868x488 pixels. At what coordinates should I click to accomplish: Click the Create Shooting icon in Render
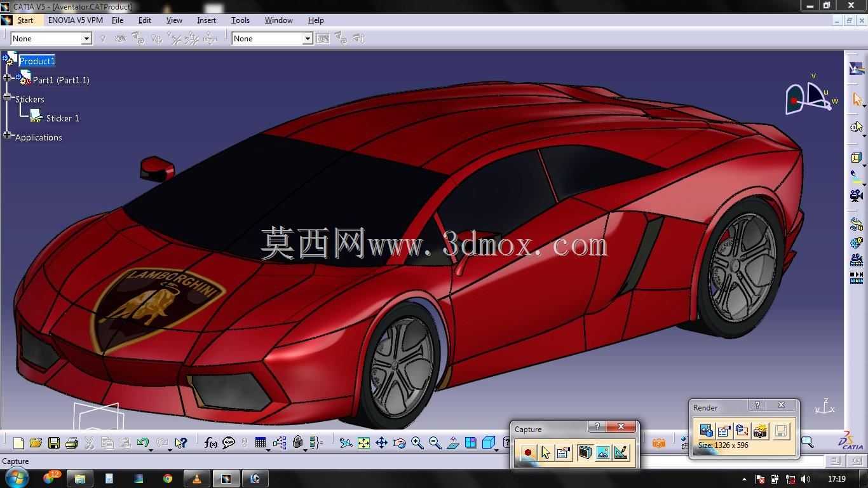pos(706,431)
